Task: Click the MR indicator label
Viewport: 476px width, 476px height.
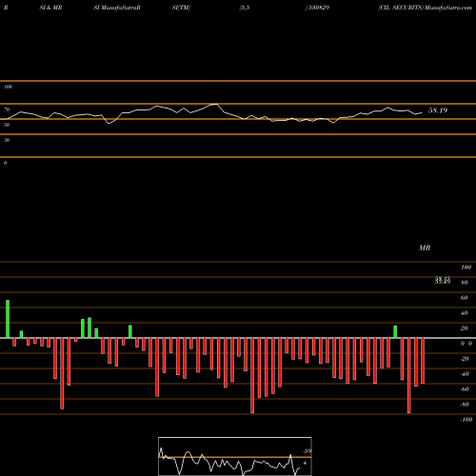Action: coord(425,248)
